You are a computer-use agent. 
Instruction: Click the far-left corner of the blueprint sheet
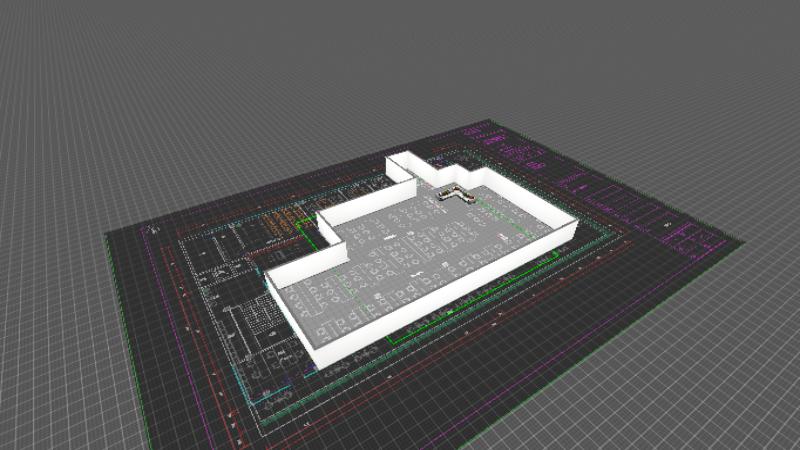point(108,236)
